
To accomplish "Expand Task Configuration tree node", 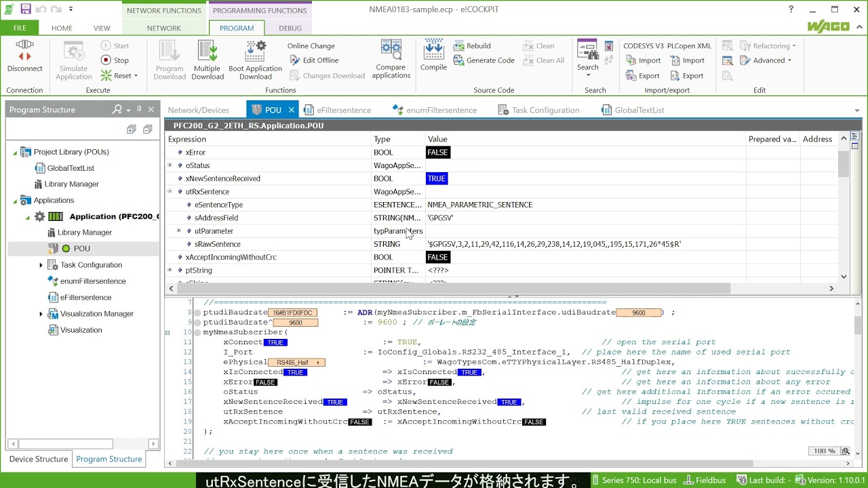I will point(41,265).
